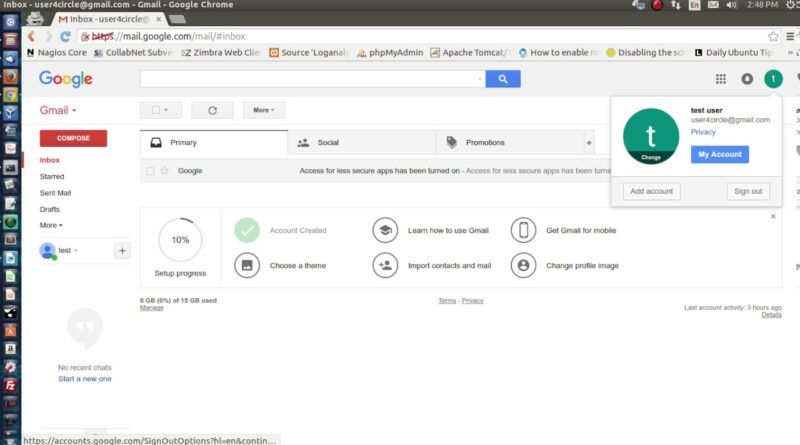Click the mail indicator in system tray

[713, 5]
